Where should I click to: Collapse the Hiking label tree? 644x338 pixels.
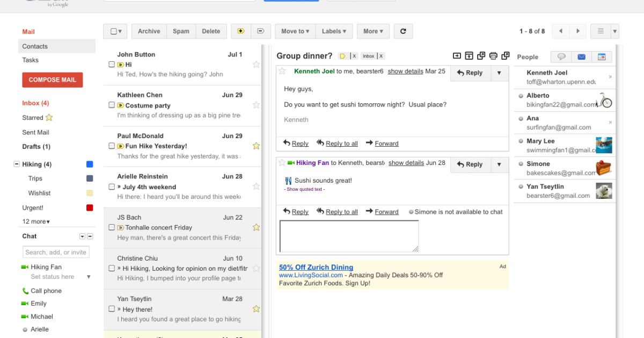tap(17, 164)
